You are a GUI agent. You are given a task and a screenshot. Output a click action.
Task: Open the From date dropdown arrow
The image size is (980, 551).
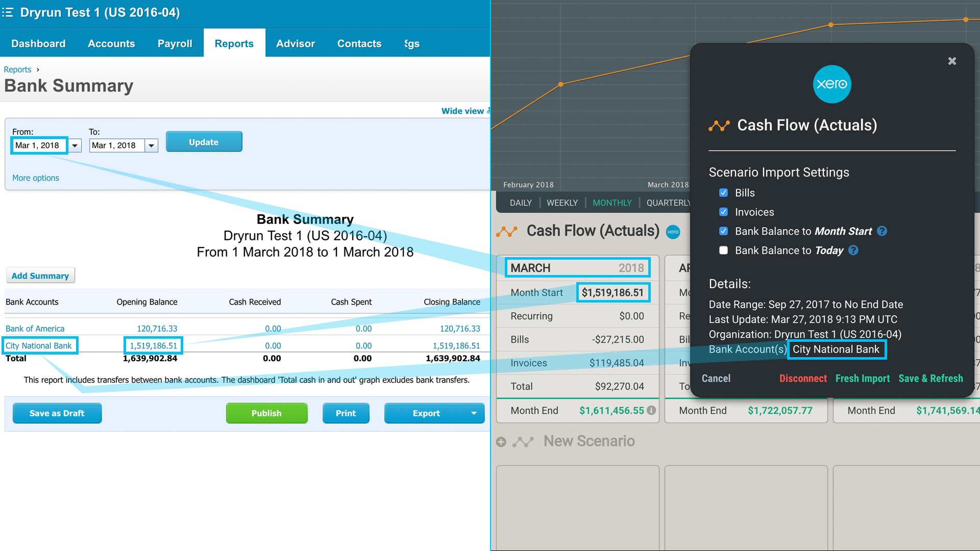pos(75,146)
